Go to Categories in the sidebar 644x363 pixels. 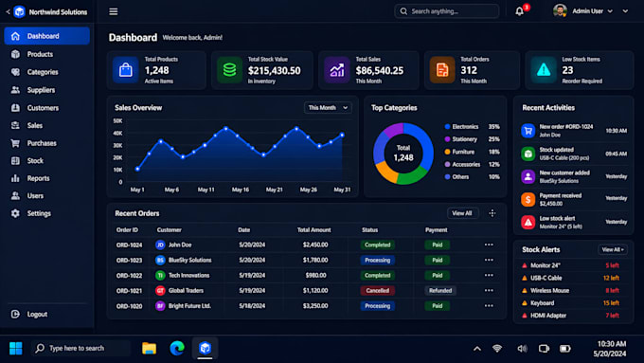point(46,72)
